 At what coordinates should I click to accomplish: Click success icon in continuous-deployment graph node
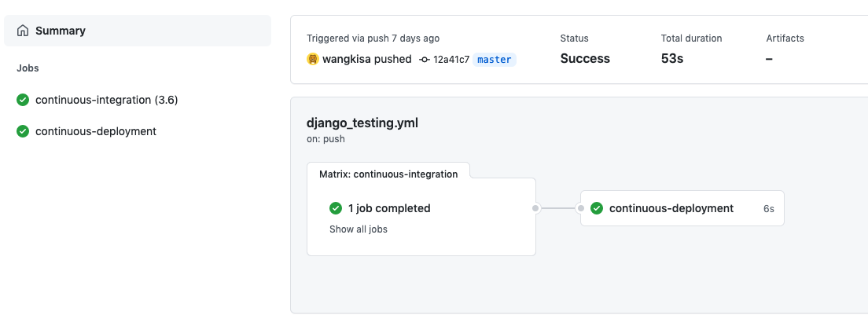[x=597, y=208]
